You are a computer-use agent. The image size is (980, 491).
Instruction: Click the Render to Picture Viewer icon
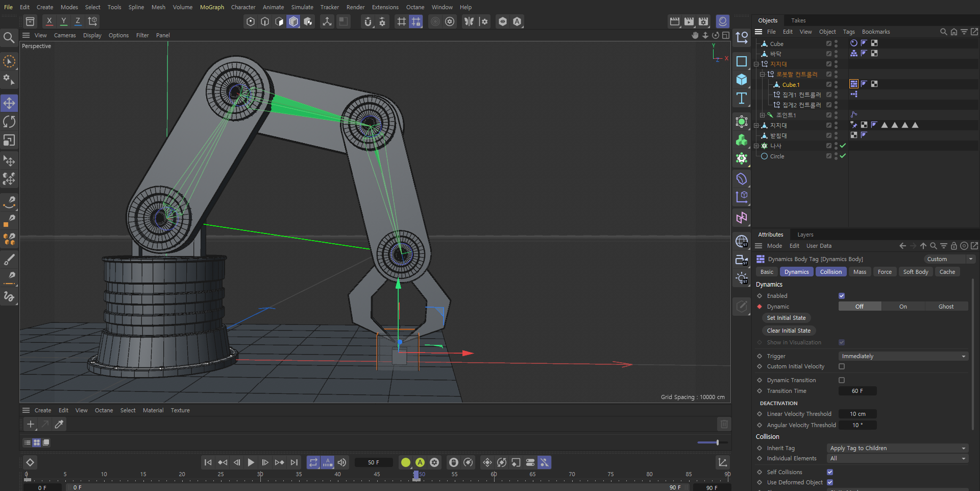pyautogui.click(x=689, y=21)
